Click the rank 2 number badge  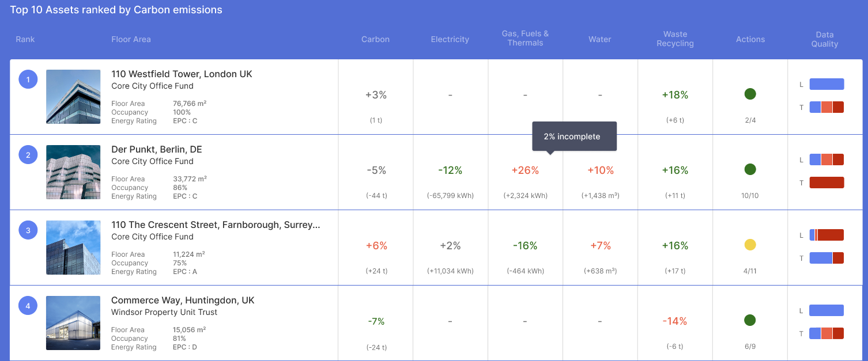(28, 154)
